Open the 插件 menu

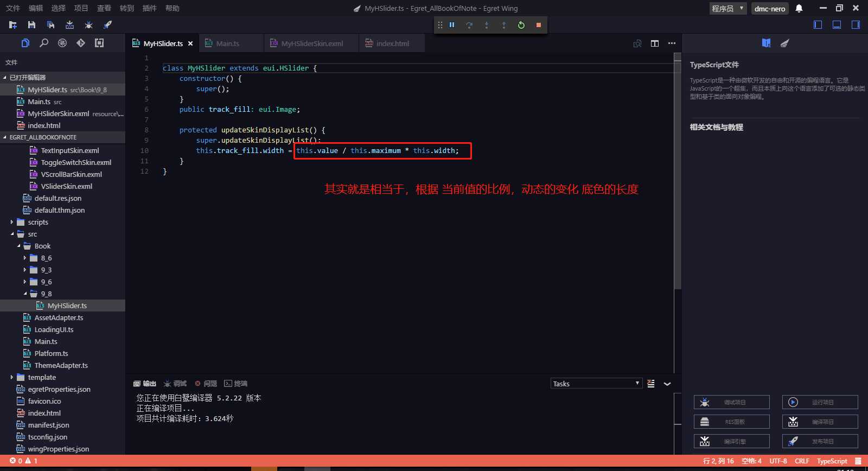pos(149,8)
